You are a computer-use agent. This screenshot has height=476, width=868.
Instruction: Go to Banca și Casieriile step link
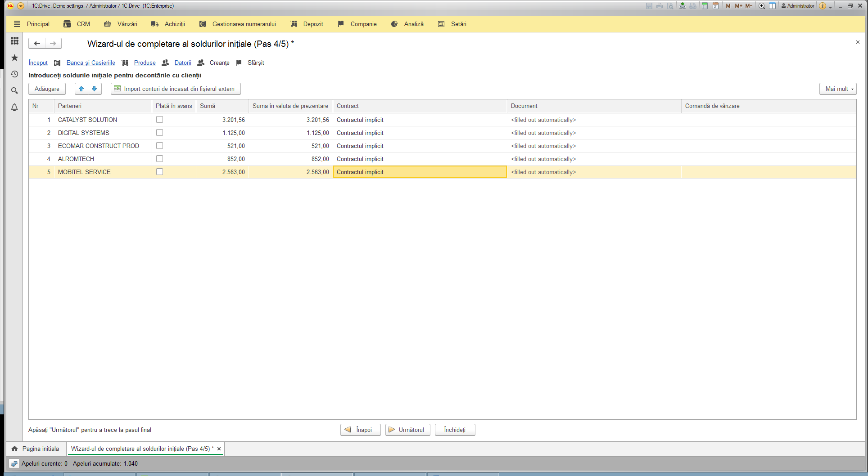click(91, 63)
